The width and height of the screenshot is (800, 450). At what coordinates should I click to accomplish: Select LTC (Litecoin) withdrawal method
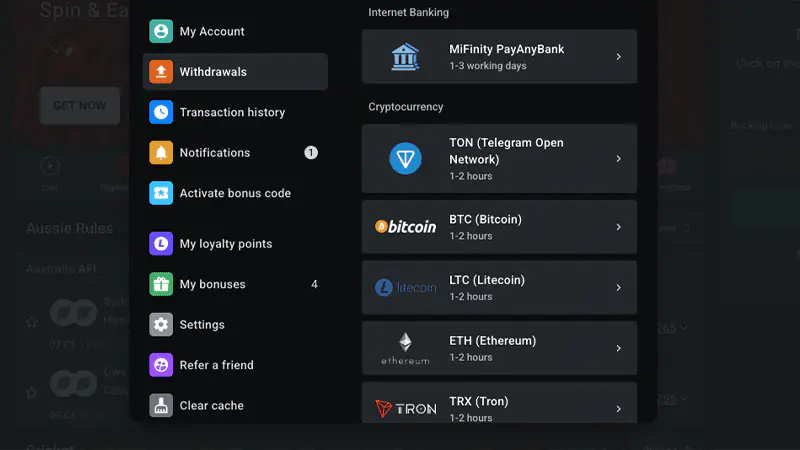point(499,287)
